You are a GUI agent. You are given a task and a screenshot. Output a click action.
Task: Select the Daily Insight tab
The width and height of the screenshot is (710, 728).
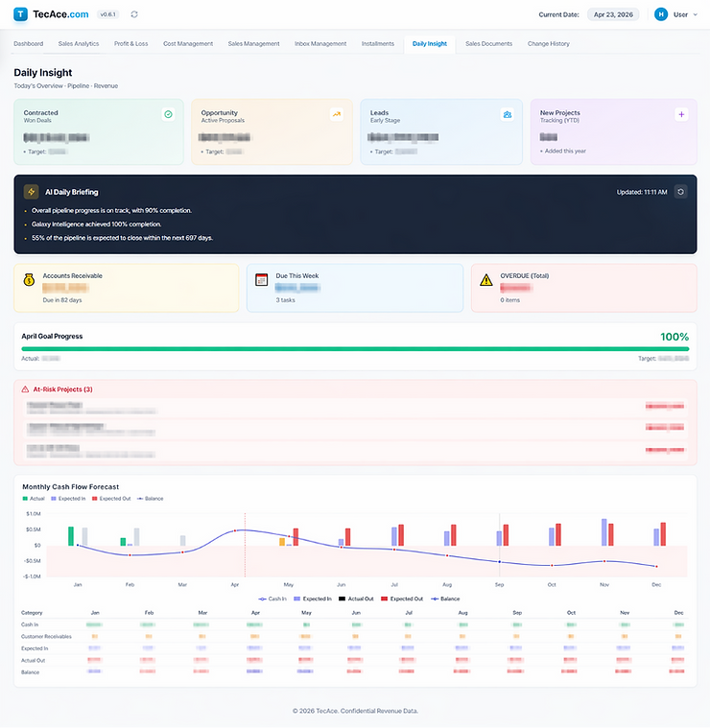(x=430, y=44)
